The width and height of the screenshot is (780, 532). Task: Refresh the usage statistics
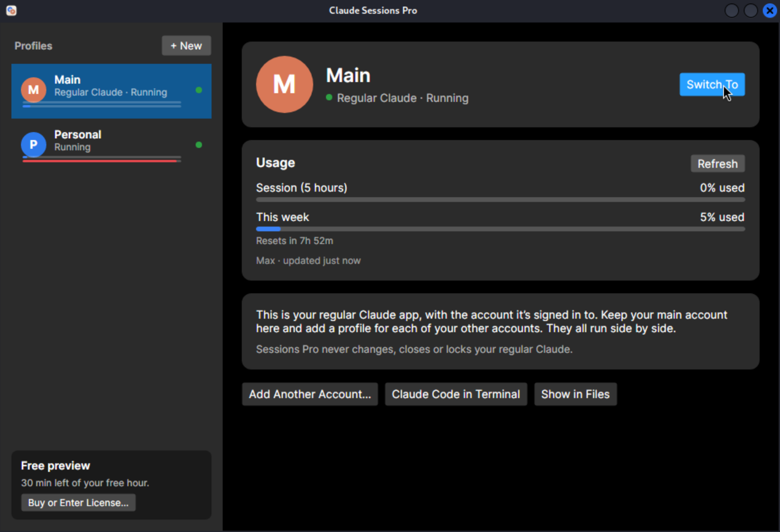coord(718,164)
